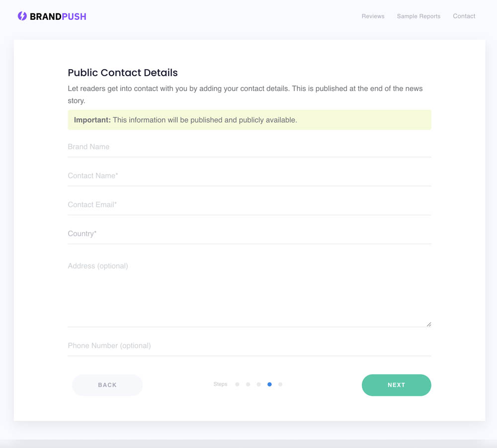Select the Contact Name field
This screenshot has width=497, height=448.
(x=248, y=177)
